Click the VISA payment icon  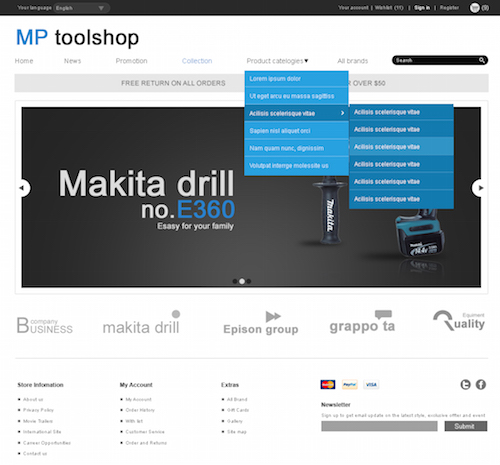(x=371, y=385)
